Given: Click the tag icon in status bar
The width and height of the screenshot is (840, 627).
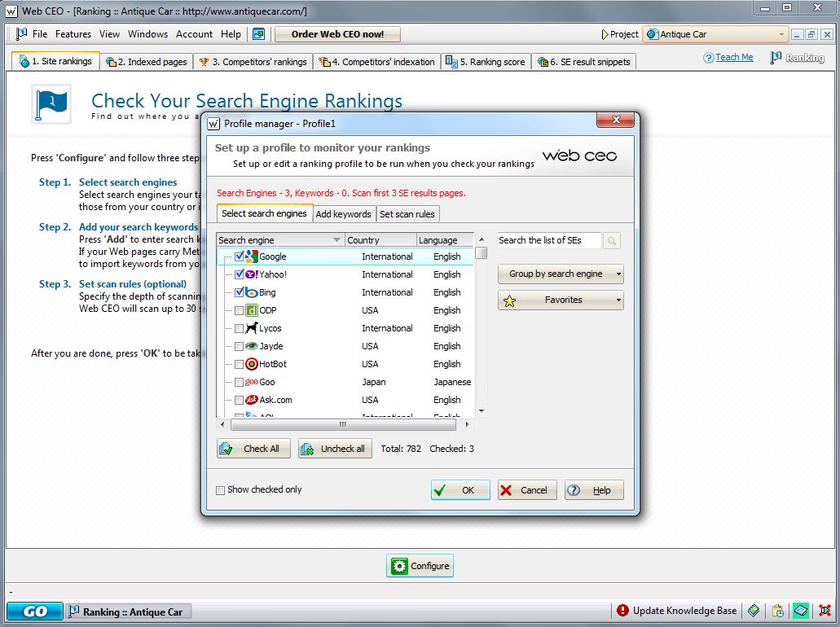Looking at the screenshot, I should 754,611.
